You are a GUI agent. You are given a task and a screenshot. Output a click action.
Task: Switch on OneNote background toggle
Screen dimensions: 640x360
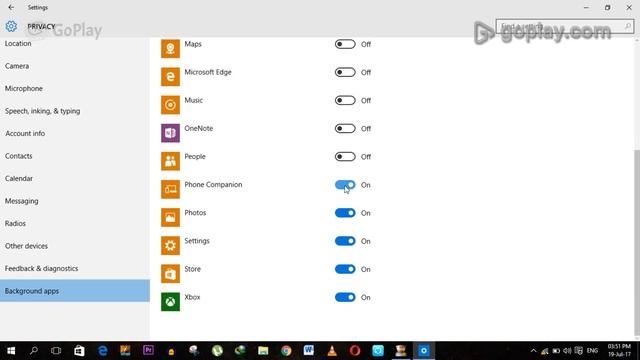pos(345,129)
